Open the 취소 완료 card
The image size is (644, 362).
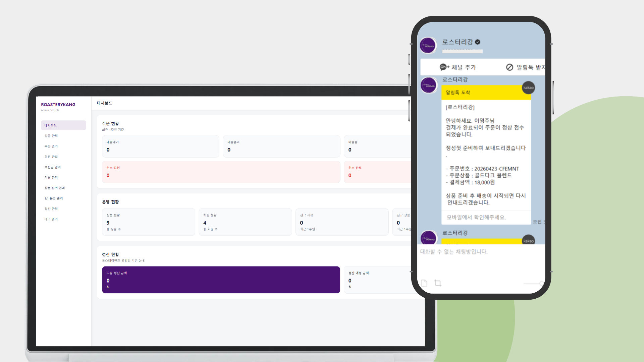(377, 172)
